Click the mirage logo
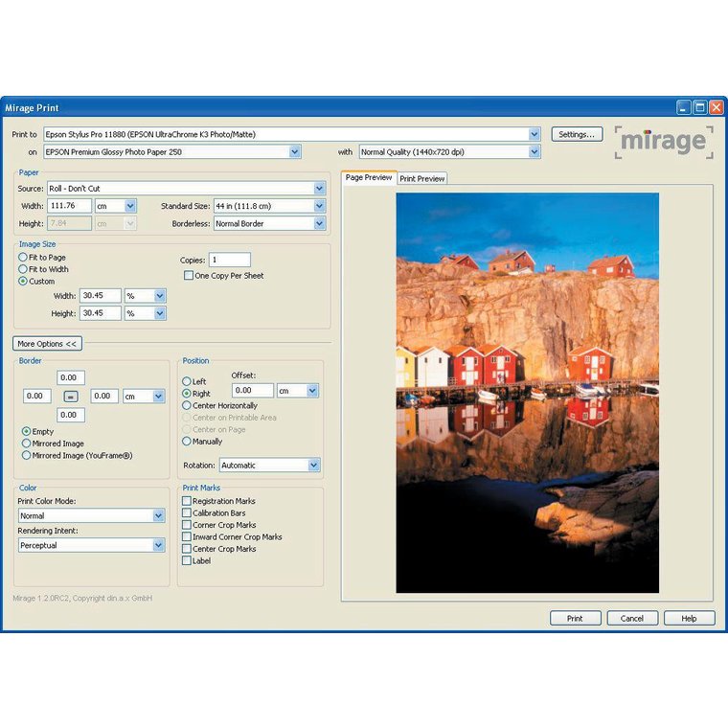Screen dimensions: 728x728 [664, 141]
